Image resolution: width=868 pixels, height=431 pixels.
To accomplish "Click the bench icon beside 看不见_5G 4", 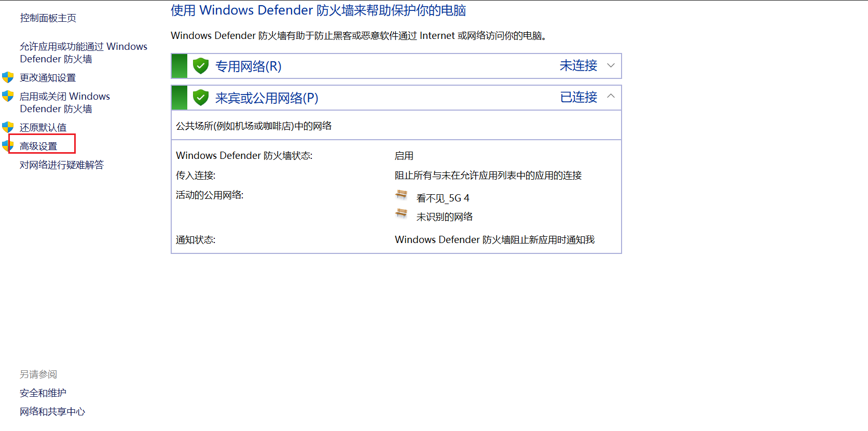I will click(x=401, y=195).
